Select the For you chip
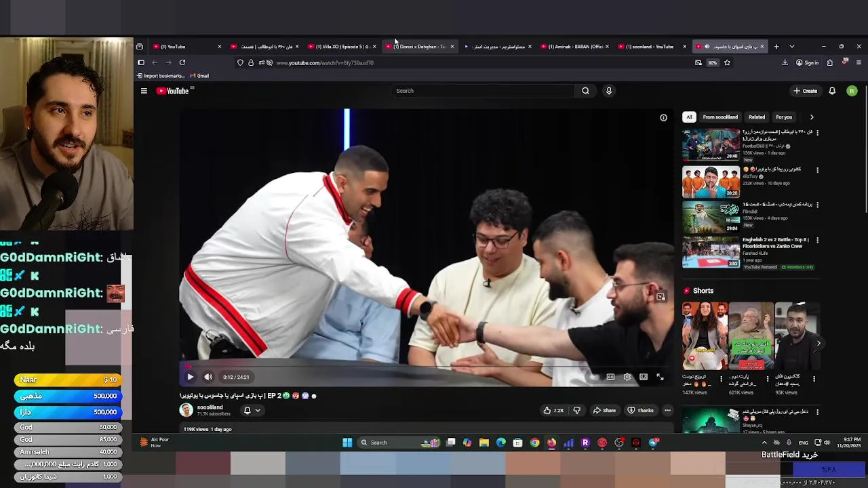Viewport: 868px width, 488px height. 784,117
